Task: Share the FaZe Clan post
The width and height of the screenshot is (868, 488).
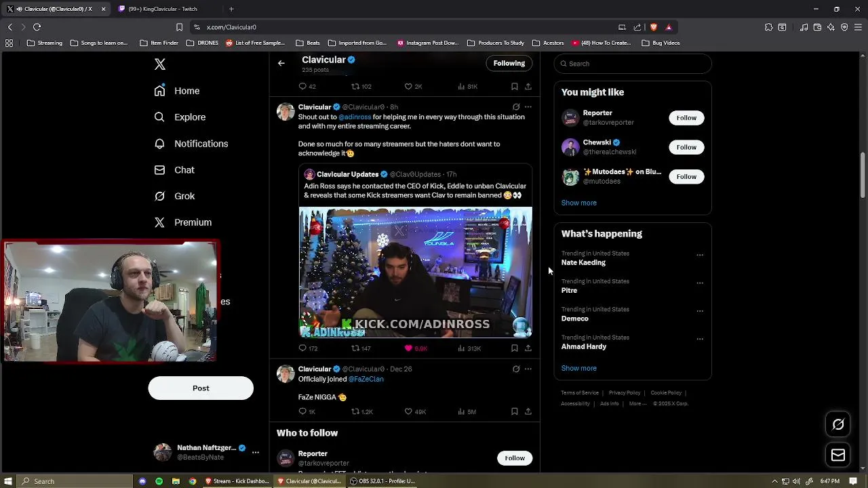Action: [x=528, y=411]
